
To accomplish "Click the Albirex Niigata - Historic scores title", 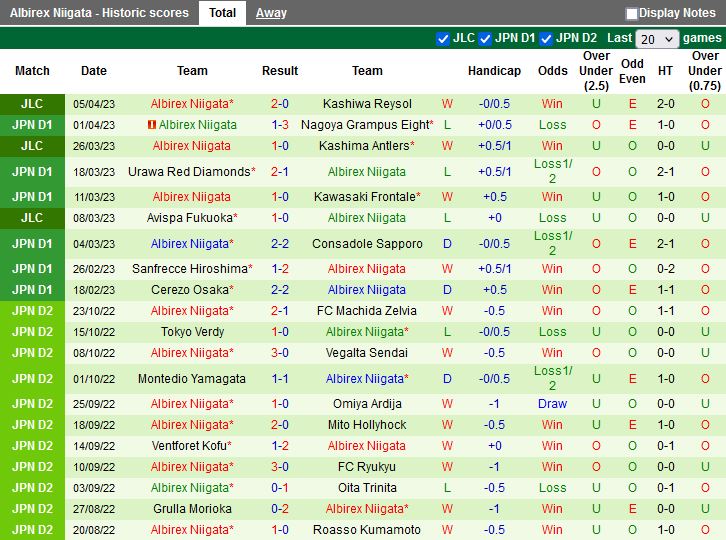I will pos(99,13).
